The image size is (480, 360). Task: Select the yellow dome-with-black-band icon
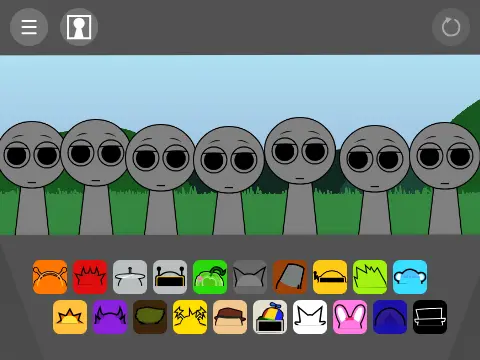pos(330,277)
